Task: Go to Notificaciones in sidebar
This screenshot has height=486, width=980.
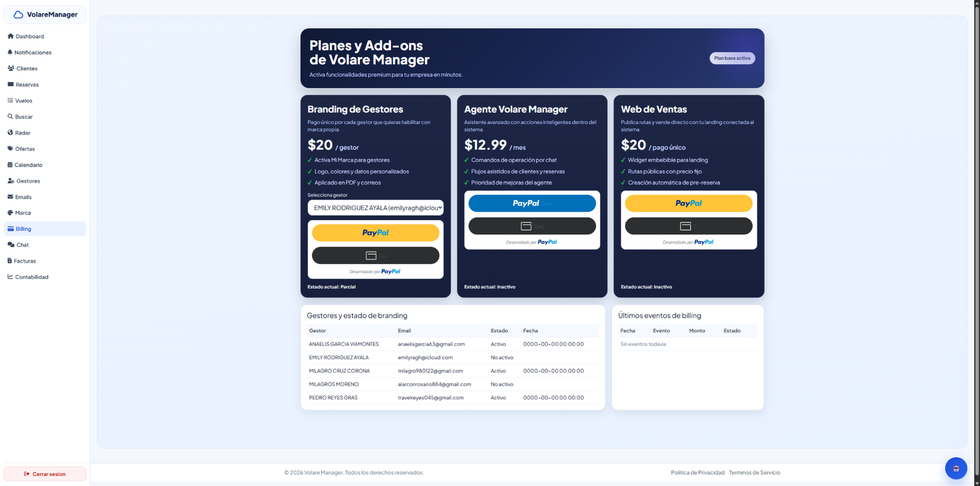Action: (x=45, y=52)
